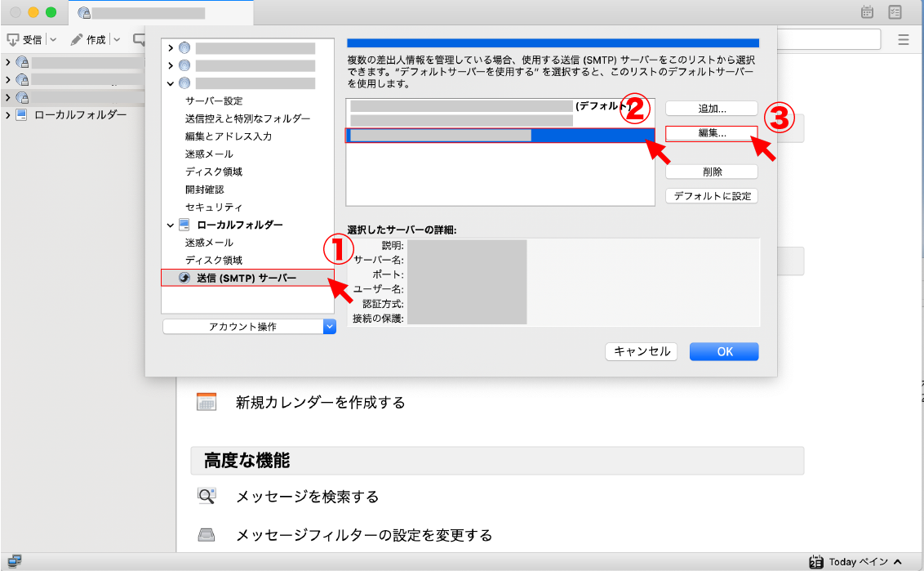Toggle the Today ペイン in status bar
Screen dimensions: 924x571
click(855, 561)
